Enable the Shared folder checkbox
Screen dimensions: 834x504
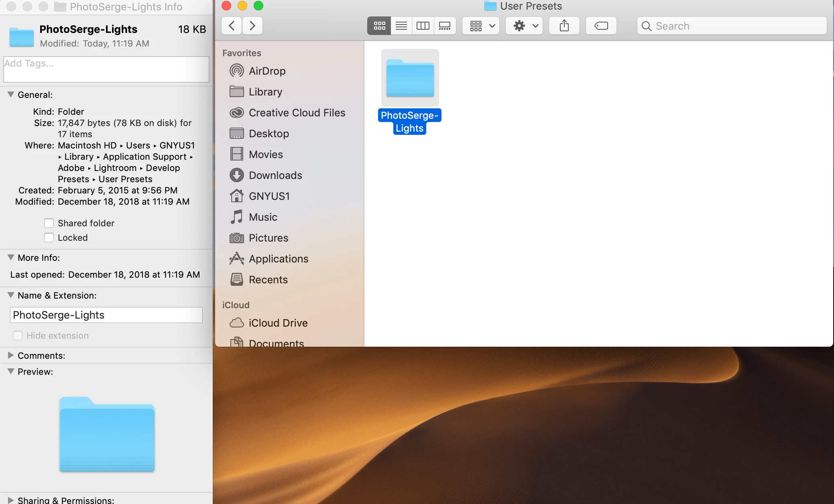[49, 223]
